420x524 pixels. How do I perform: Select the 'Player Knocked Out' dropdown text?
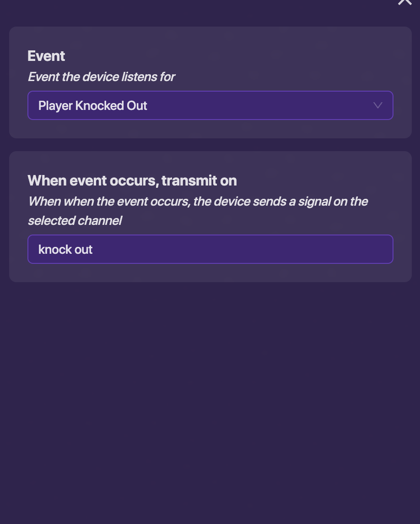pyautogui.click(x=93, y=106)
